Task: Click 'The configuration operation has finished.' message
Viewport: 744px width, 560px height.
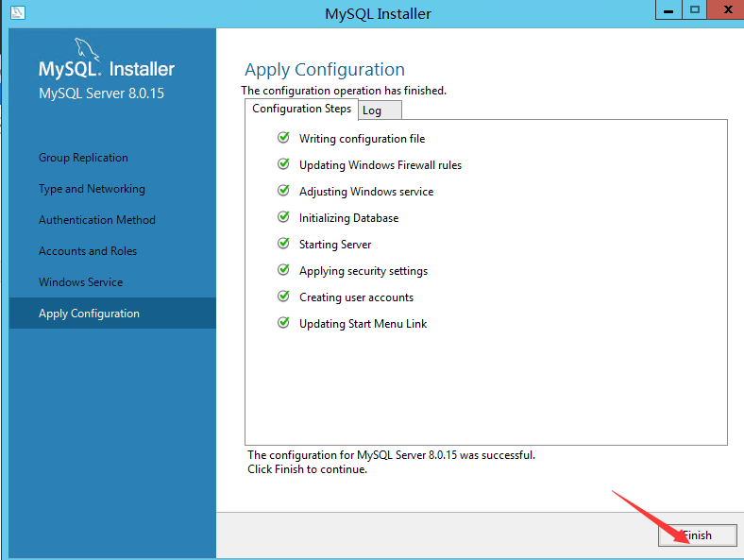Action: click(x=344, y=90)
